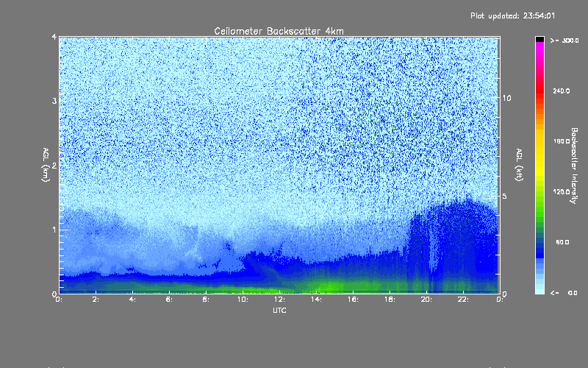Click the '6:' tick label on time axis

[169, 300]
